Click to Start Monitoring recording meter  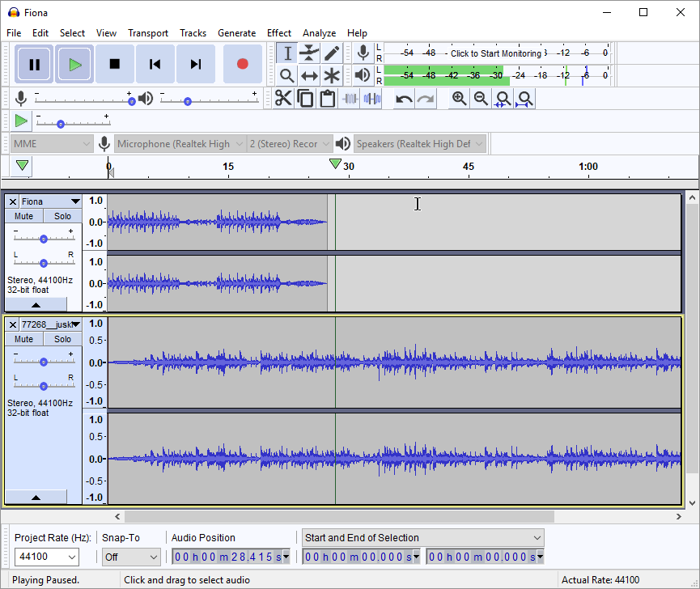495,53
